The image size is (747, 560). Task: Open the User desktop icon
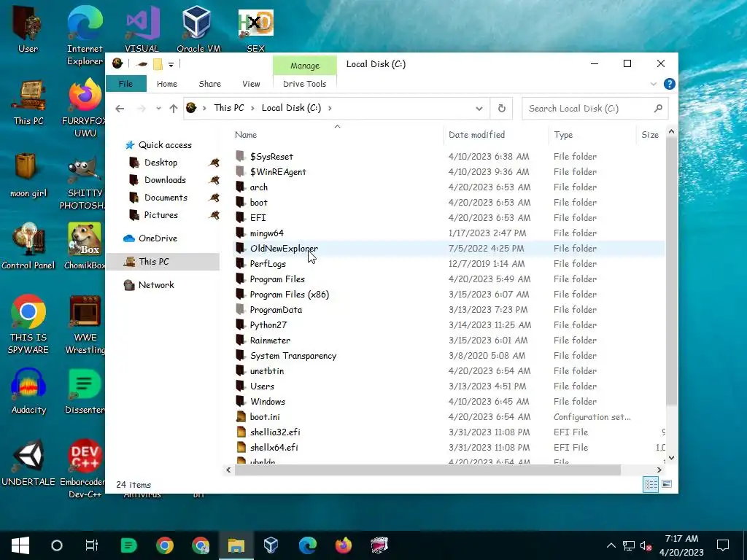coord(28,28)
